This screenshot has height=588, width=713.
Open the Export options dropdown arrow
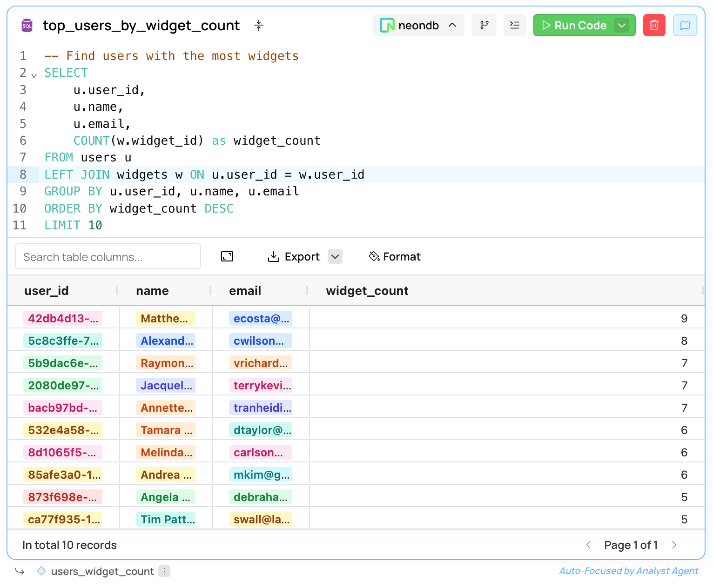coord(335,256)
